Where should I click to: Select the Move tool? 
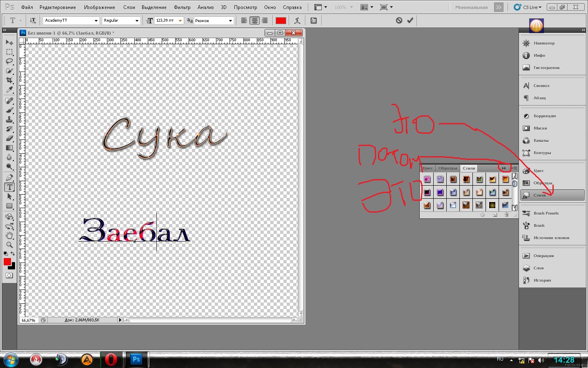tap(9, 43)
